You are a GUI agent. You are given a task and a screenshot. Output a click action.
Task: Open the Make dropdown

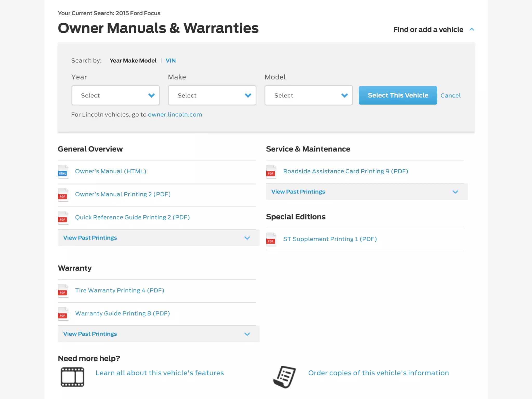(212, 95)
